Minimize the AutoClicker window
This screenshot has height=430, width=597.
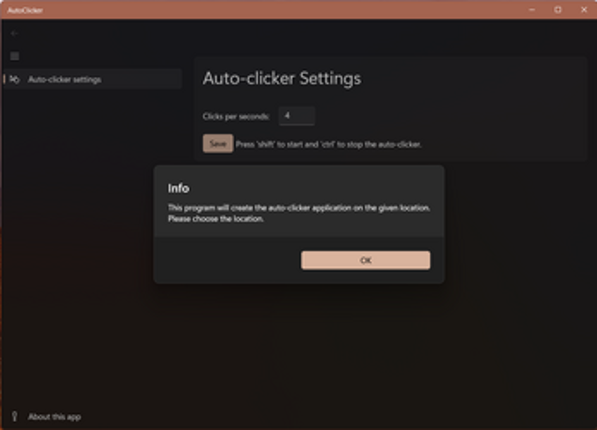tap(532, 10)
